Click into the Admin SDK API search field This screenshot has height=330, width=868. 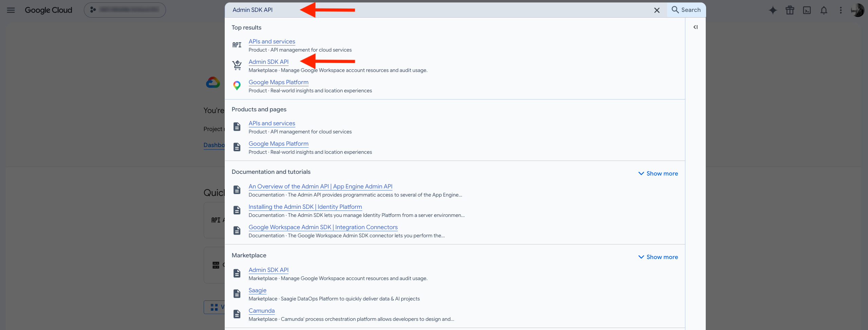[438, 10]
